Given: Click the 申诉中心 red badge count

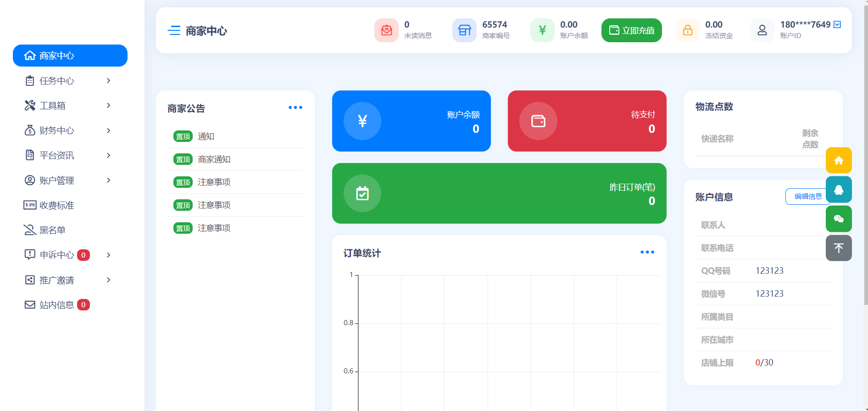Looking at the screenshot, I should click(x=83, y=255).
